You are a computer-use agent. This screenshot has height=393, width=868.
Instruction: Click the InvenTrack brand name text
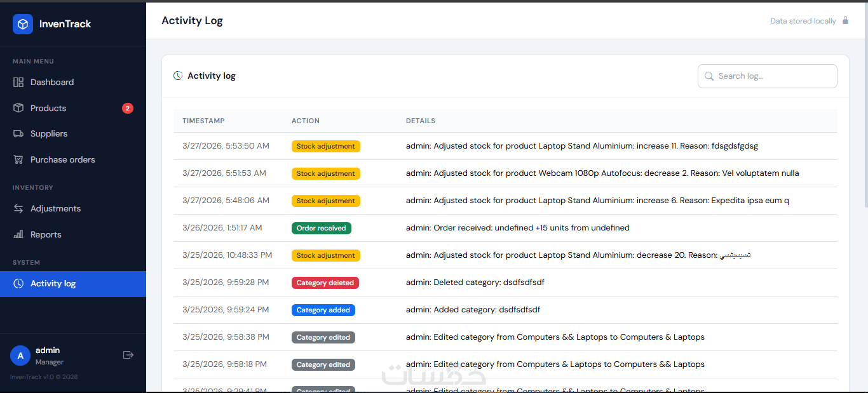tap(65, 24)
